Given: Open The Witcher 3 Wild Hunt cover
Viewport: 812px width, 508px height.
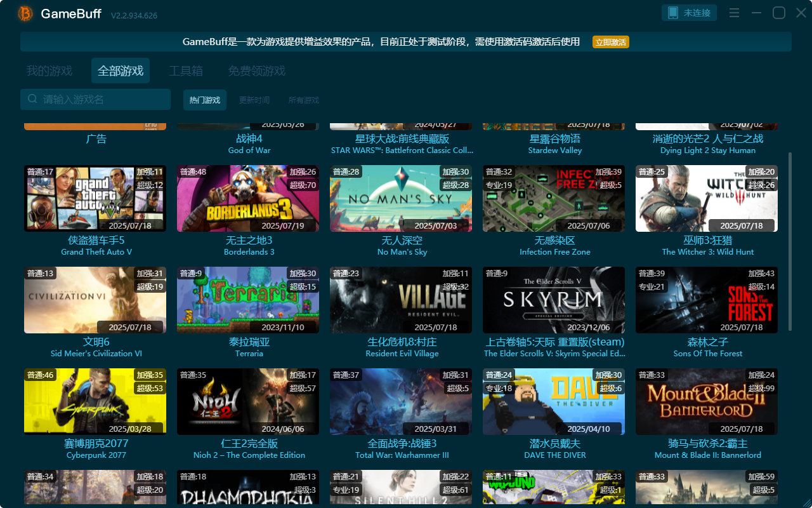Looking at the screenshot, I should (x=706, y=198).
